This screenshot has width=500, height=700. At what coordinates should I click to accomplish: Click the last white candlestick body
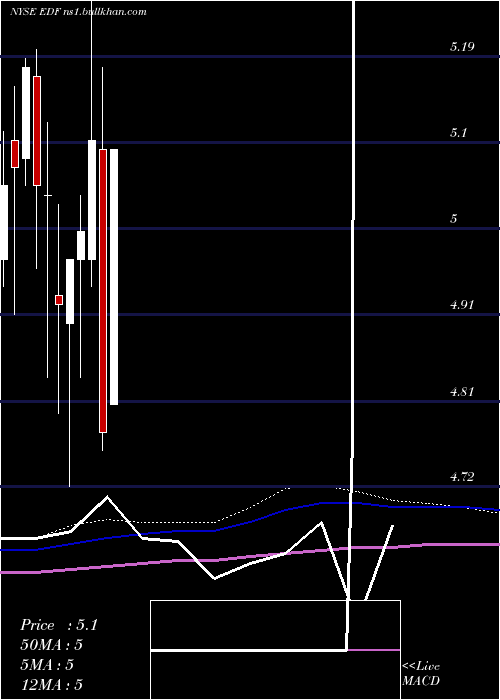tap(114, 277)
